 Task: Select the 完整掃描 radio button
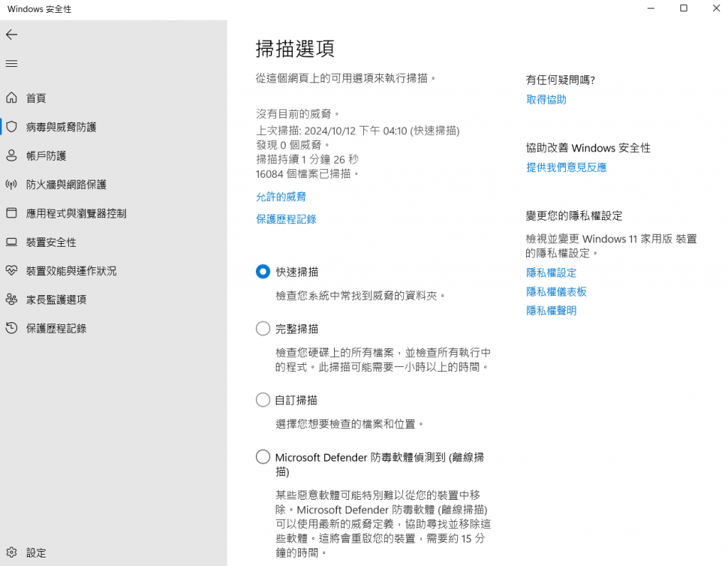point(263,329)
